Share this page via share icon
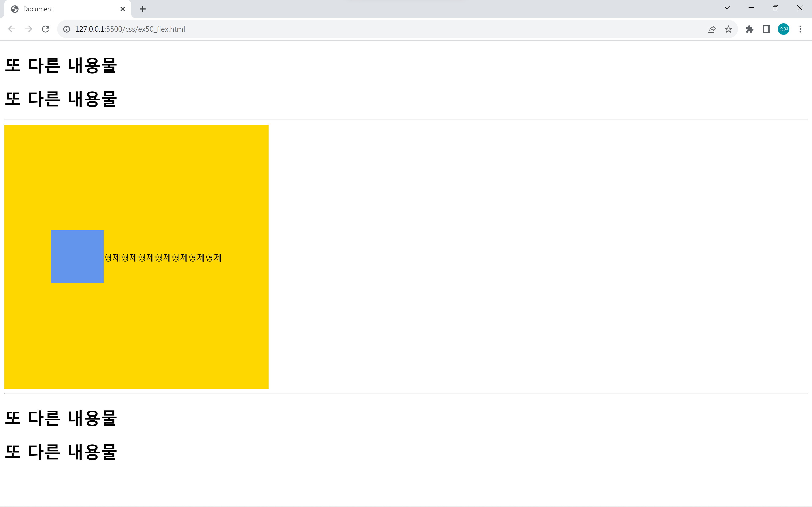This screenshot has width=812, height=507. 711,29
